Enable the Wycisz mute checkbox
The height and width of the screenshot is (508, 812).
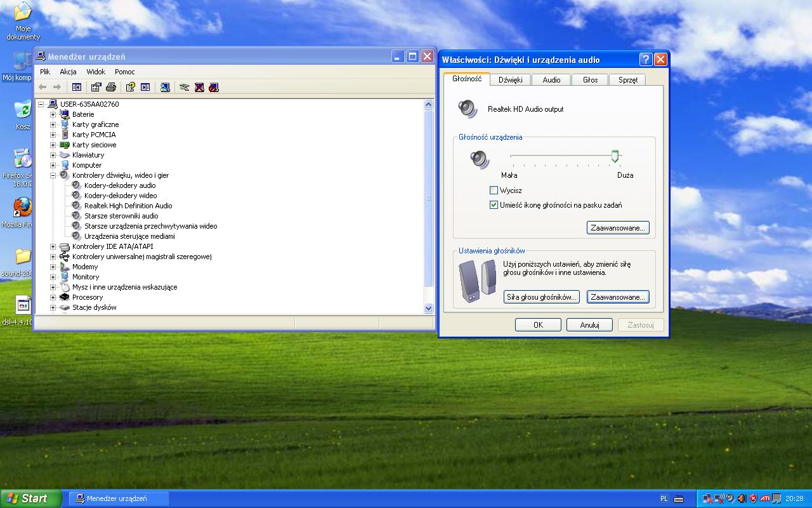[493, 190]
